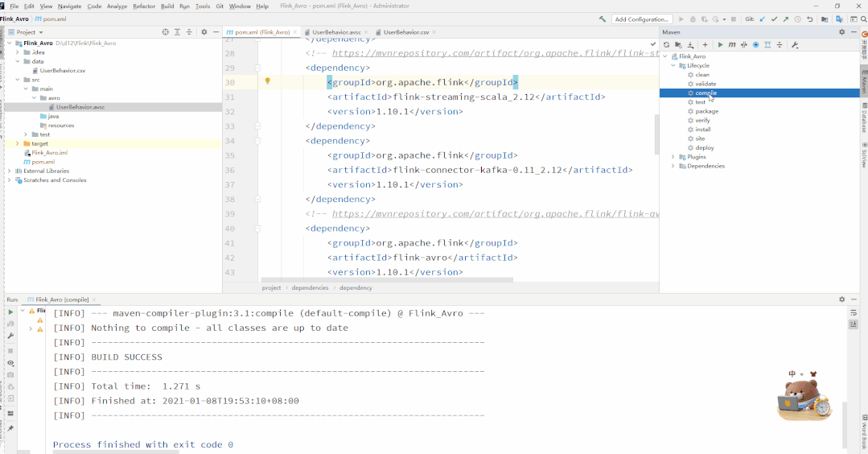Select pom.xml in Project tree
The height and width of the screenshot is (454, 868).
coord(43,162)
